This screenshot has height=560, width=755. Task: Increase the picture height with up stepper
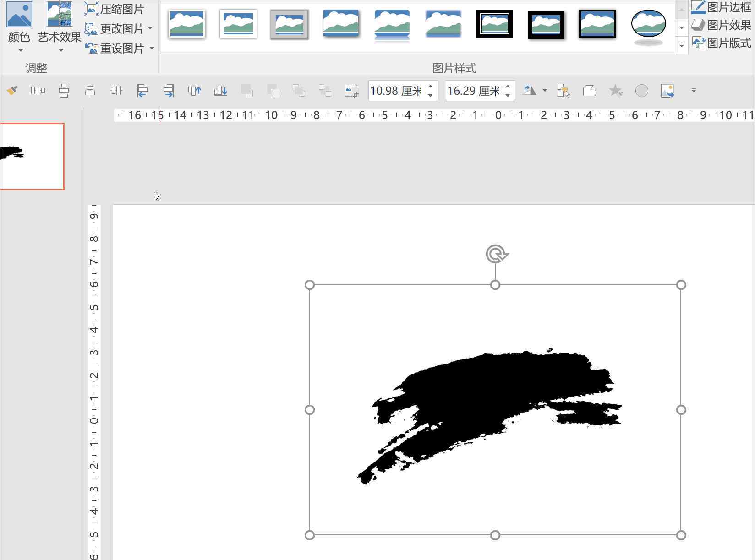click(x=431, y=86)
